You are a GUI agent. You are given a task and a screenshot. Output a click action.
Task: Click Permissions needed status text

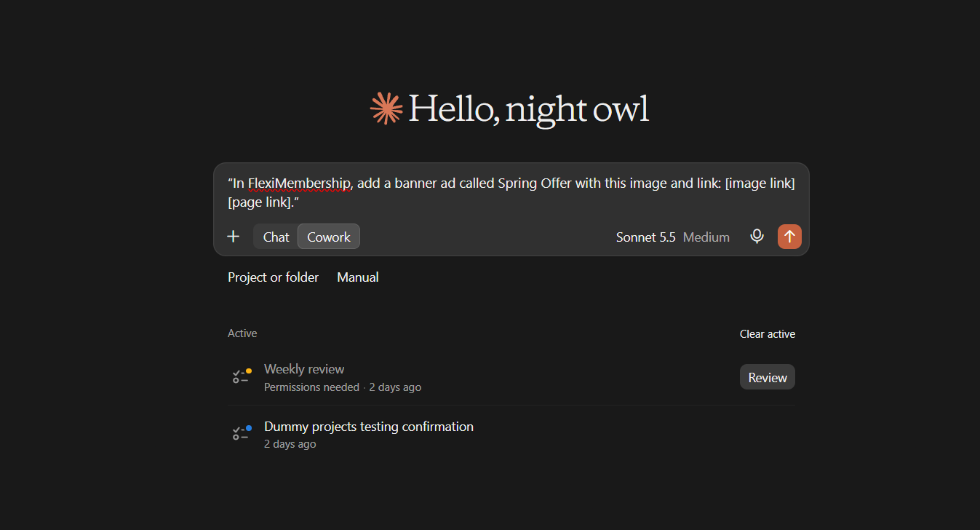click(x=311, y=387)
